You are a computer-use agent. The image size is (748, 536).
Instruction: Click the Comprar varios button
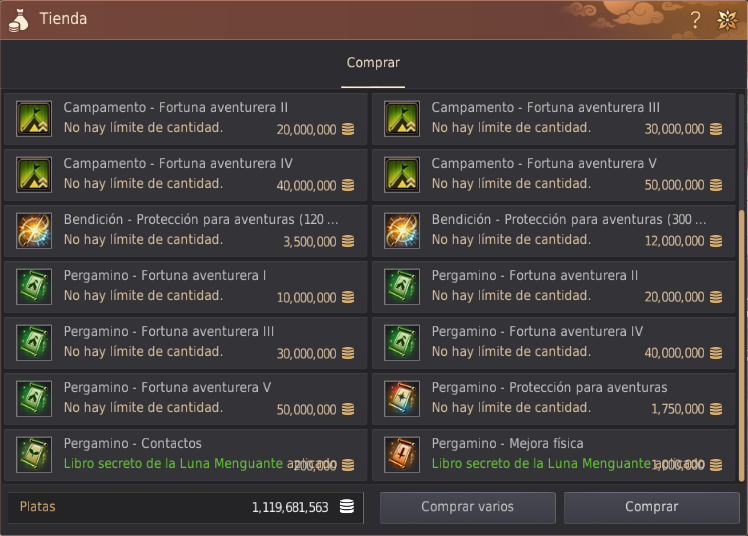(x=468, y=507)
